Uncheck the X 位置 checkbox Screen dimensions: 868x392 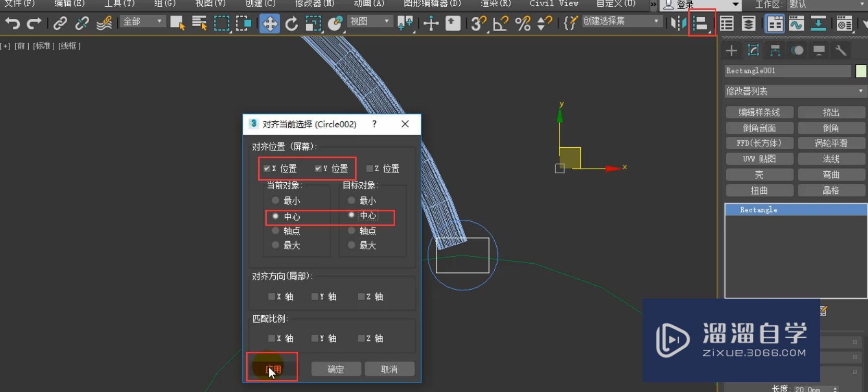click(x=267, y=169)
